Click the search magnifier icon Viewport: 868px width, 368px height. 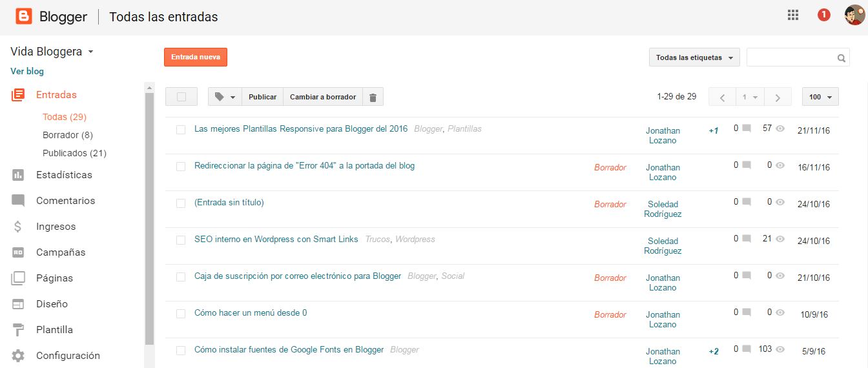pos(842,58)
